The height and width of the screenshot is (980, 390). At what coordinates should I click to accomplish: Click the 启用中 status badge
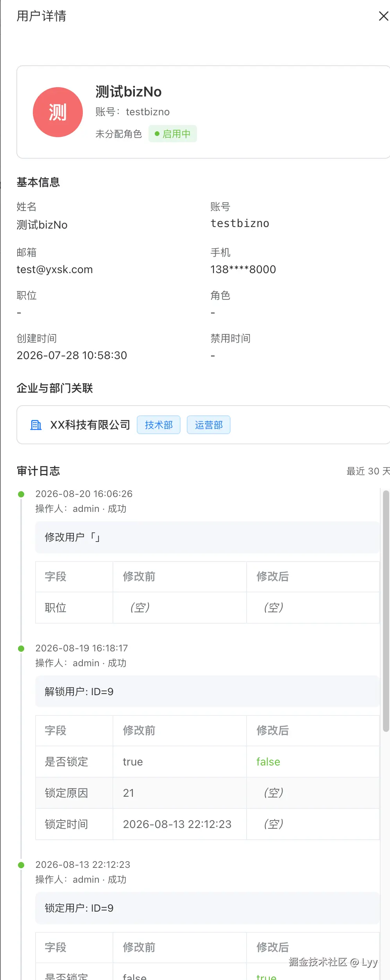point(173,134)
